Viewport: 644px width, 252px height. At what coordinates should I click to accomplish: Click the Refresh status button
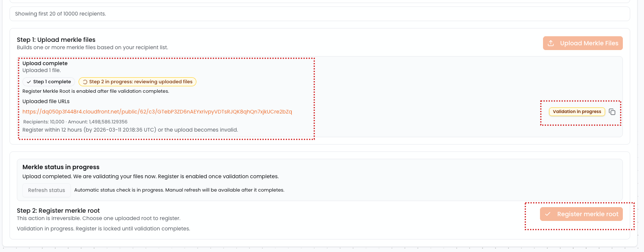point(47,190)
